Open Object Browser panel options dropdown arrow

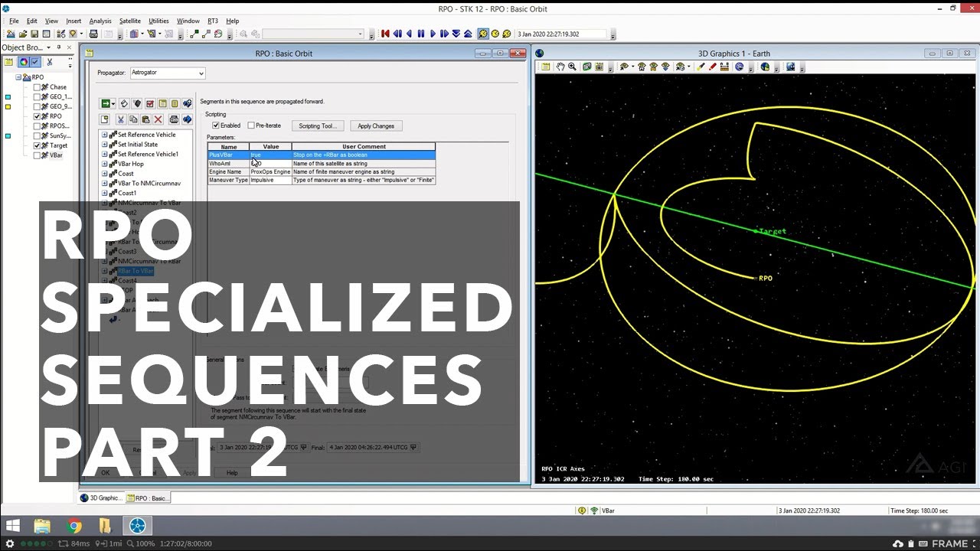pos(49,47)
